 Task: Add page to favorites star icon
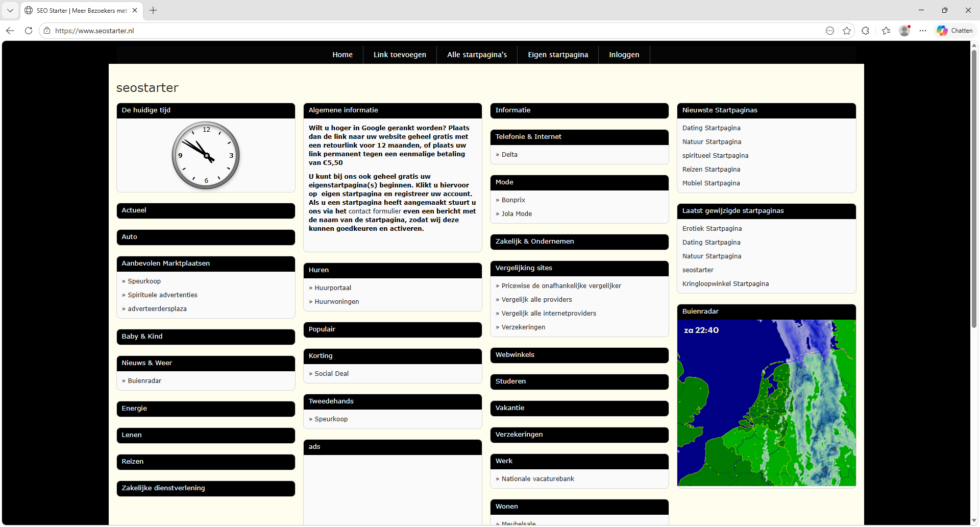(847, 31)
